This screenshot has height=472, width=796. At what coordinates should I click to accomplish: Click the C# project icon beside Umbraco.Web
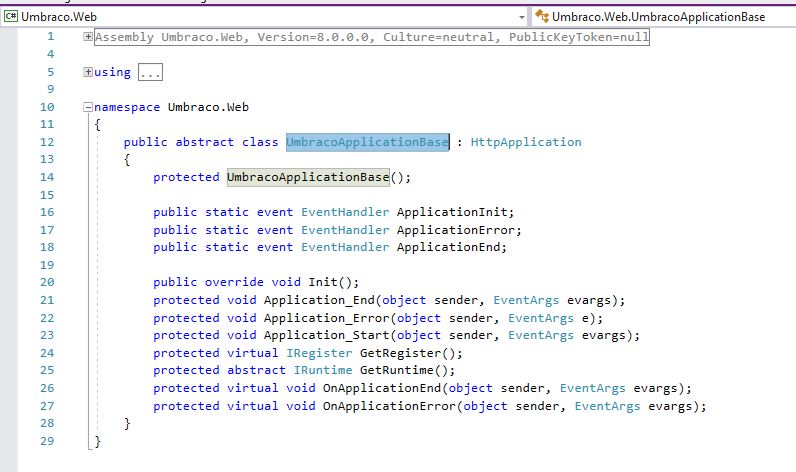click(11, 16)
